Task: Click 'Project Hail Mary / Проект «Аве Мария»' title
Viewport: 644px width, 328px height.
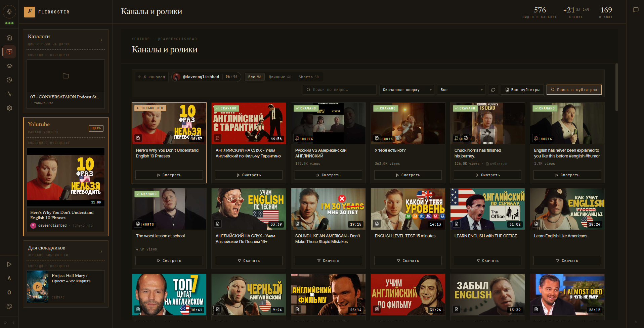Action: (x=71, y=278)
